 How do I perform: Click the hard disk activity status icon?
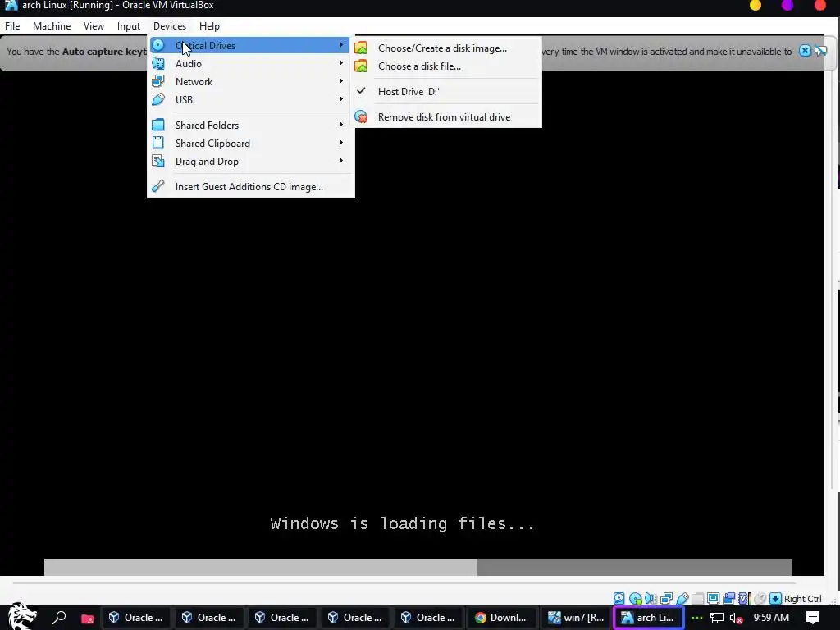619,598
